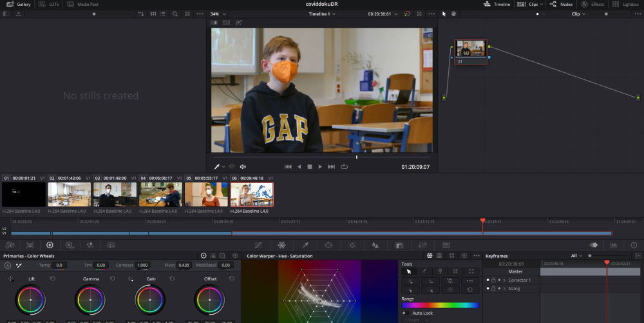
Task: Open the Tracker palette
Action: pyautogui.click(x=352, y=246)
